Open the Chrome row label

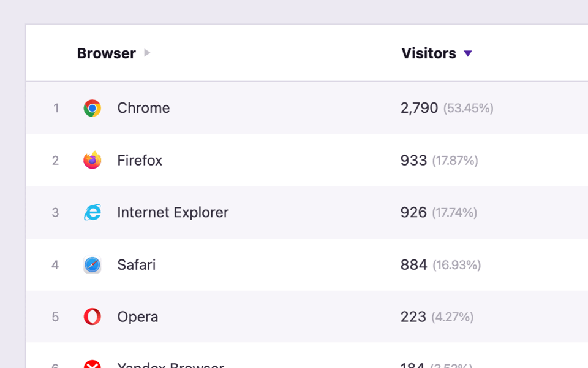(x=143, y=108)
